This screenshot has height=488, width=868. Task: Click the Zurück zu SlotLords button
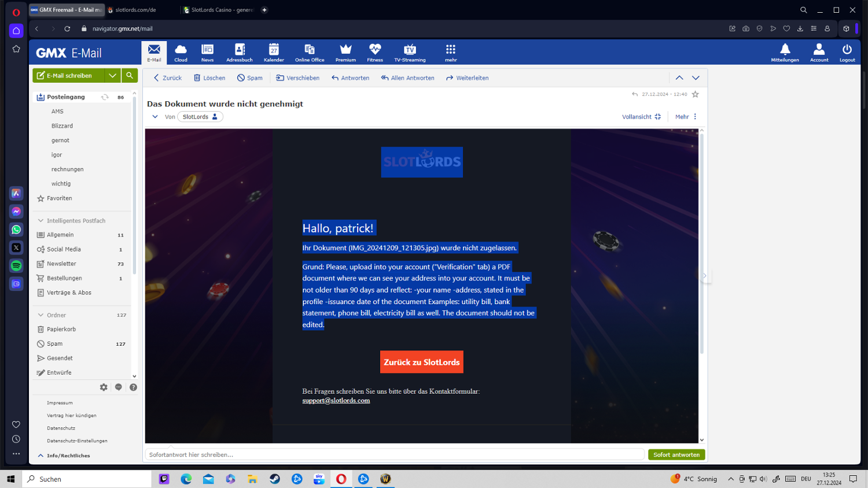(x=421, y=362)
